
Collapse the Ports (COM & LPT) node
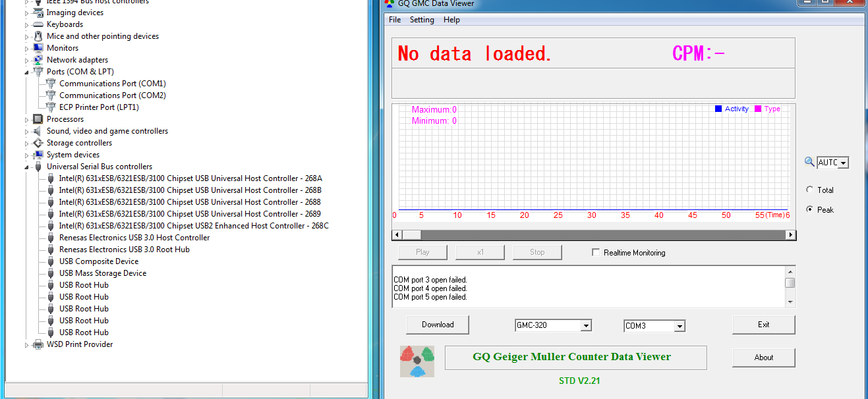click(27, 72)
